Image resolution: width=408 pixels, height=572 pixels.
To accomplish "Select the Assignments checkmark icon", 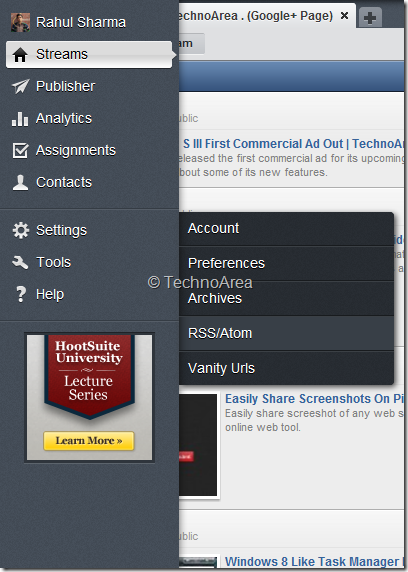I will 20,150.
